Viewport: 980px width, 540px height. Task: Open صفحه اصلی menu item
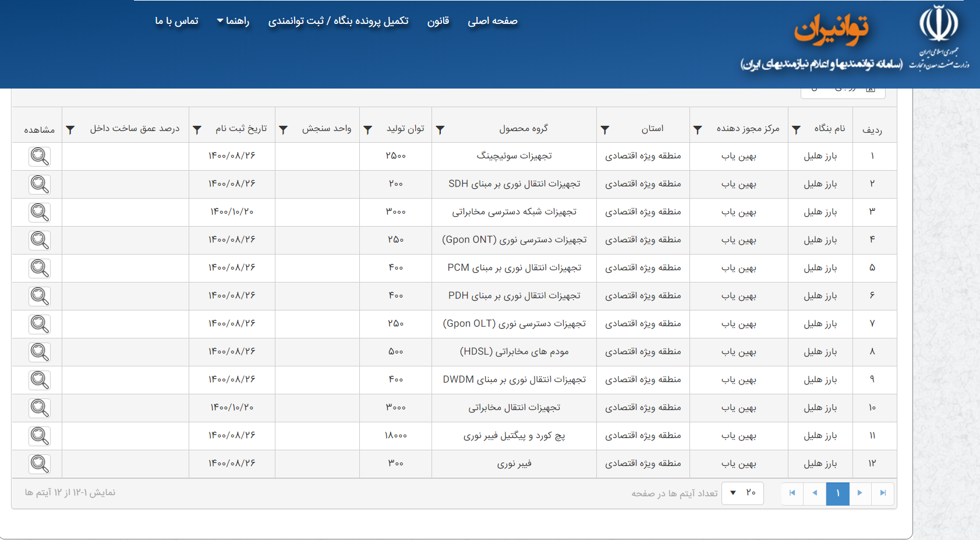coord(493,21)
